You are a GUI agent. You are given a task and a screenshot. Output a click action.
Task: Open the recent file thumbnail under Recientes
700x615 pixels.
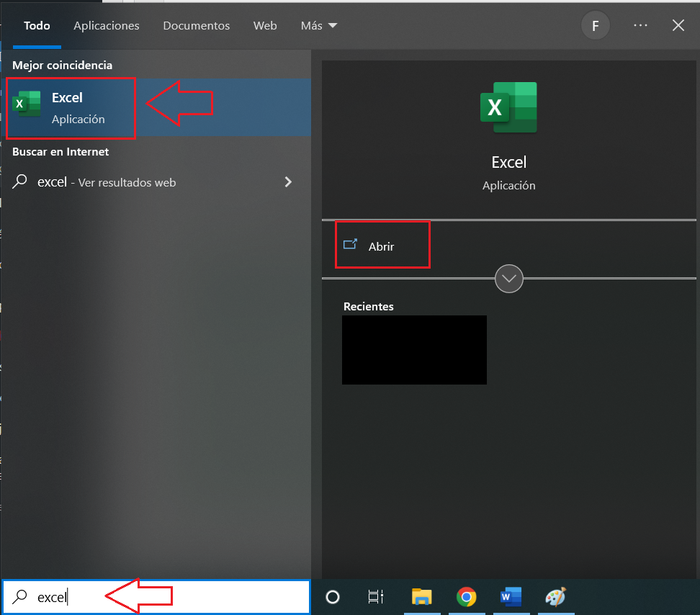pos(414,349)
